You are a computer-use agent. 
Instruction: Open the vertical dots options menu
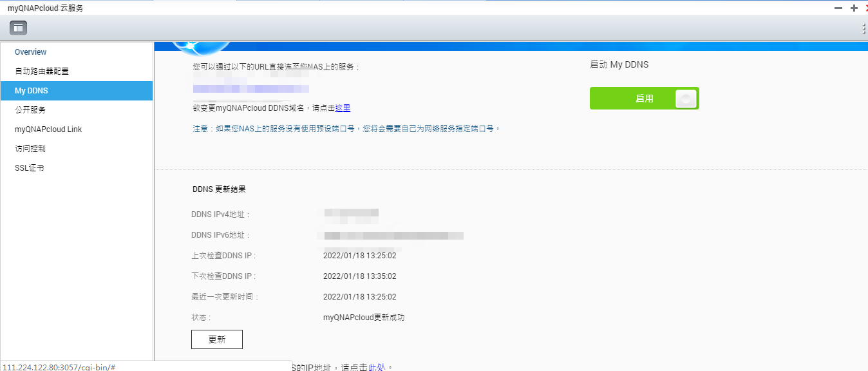(x=863, y=28)
